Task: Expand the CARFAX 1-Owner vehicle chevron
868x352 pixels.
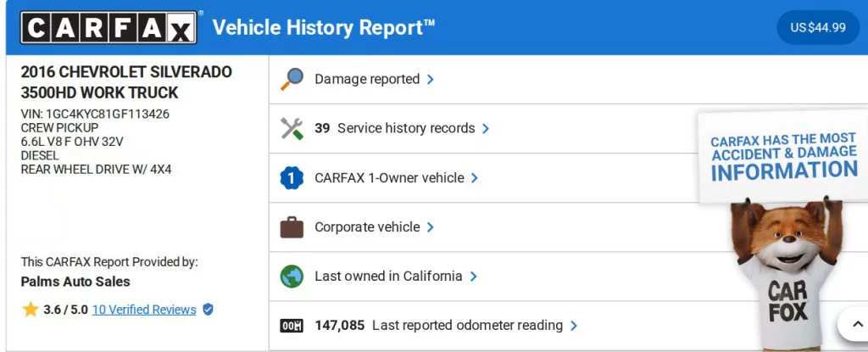Action: [475, 178]
